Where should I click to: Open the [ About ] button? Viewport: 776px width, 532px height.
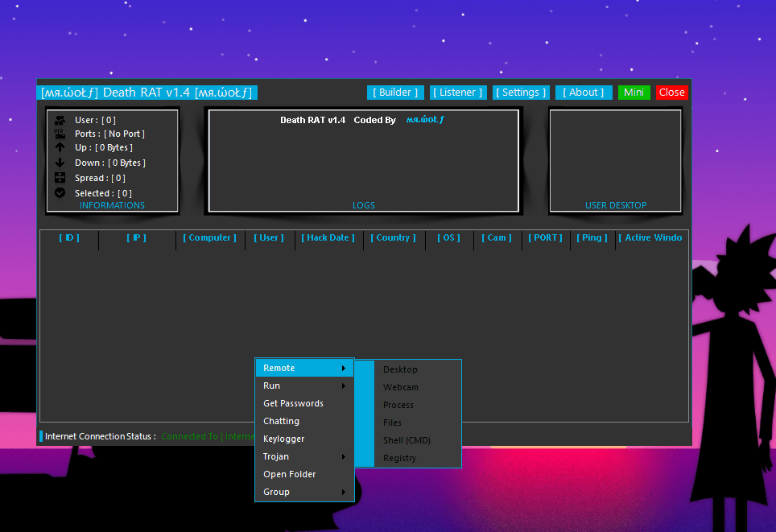584,93
